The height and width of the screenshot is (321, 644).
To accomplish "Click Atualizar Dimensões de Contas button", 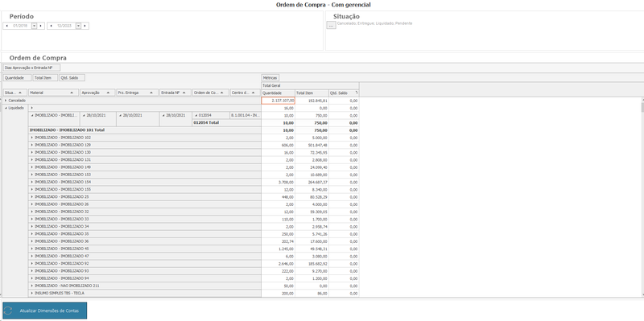I will [x=45, y=311].
